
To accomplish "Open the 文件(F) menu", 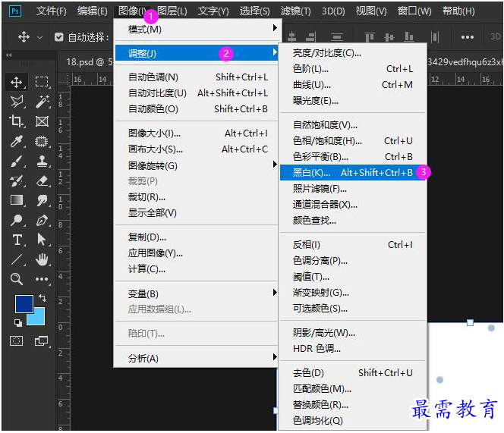I will 52,11.
